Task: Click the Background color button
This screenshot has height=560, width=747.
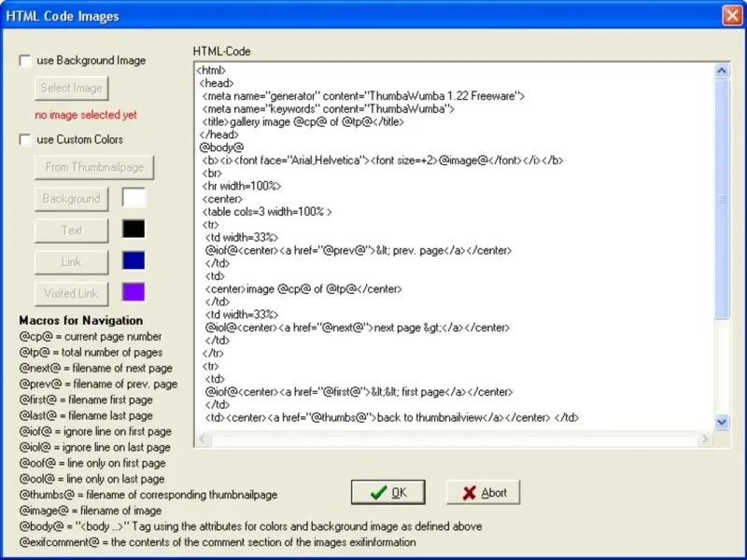Action: 72,199
